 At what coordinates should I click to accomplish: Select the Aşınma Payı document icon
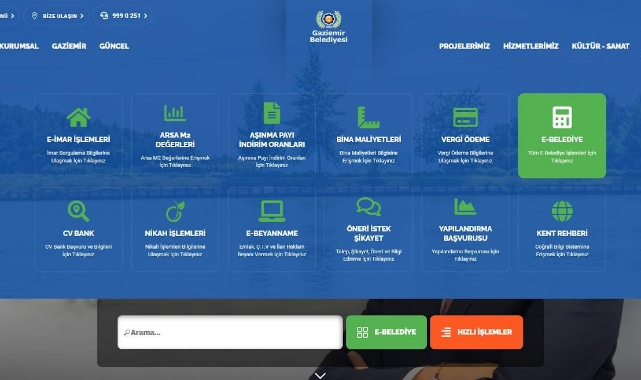(272, 113)
